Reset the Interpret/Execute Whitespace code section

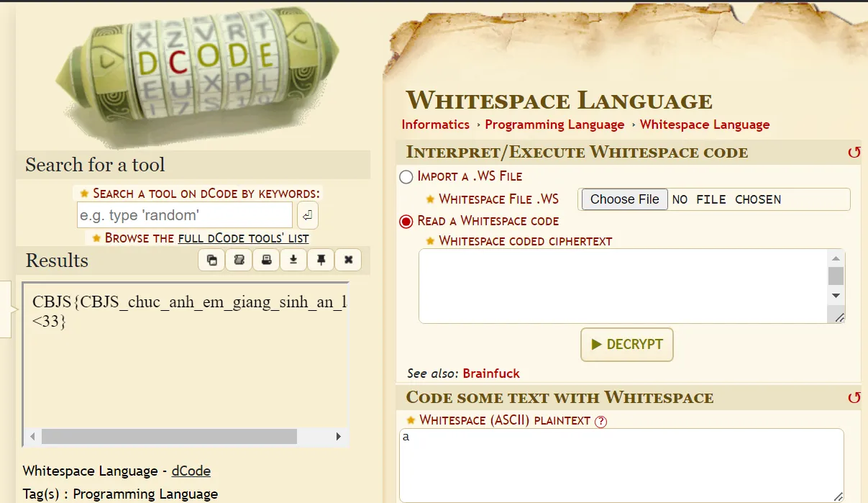[x=854, y=153]
